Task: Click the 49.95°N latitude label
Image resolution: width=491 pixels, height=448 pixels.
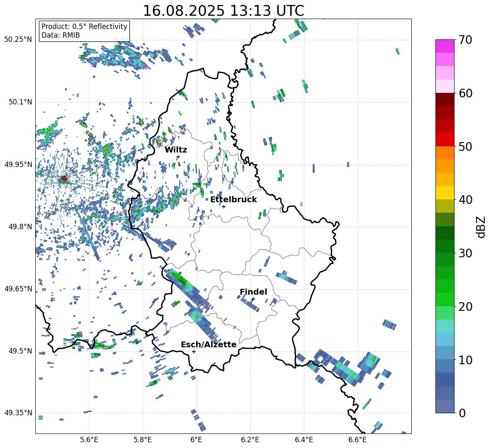Action: coord(18,165)
